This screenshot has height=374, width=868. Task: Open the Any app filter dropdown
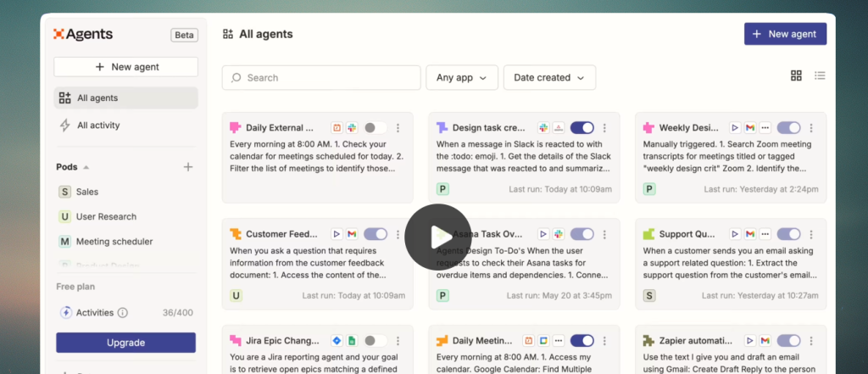pos(462,77)
